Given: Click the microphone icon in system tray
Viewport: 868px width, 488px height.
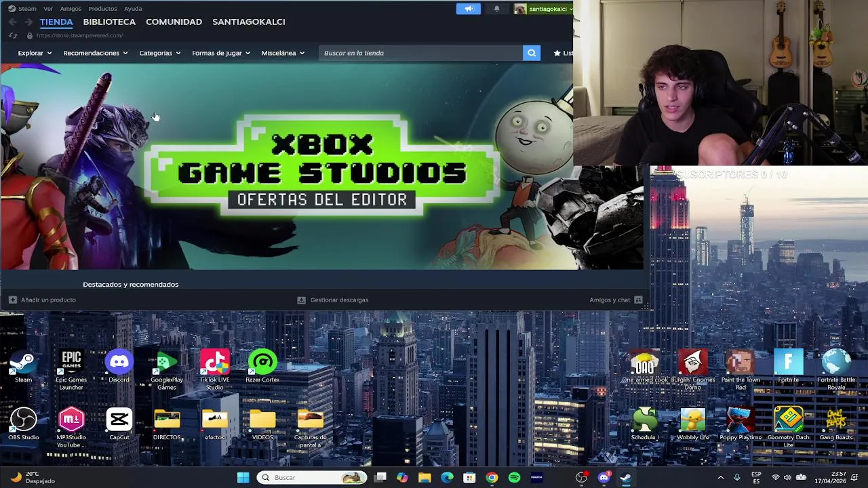Looking at the screenshot, I should (x=737, y=477).
